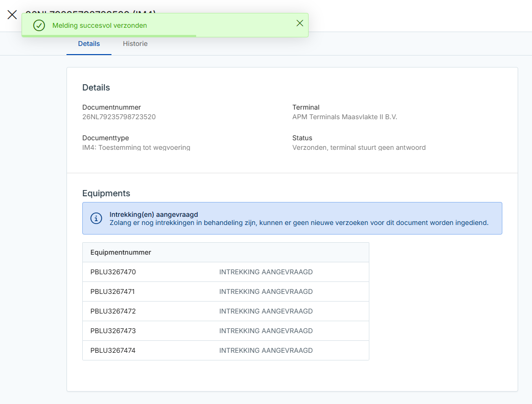Select equipment row PBLU3267470
Viewport: 532px width, 404px height.
(226, 272)
